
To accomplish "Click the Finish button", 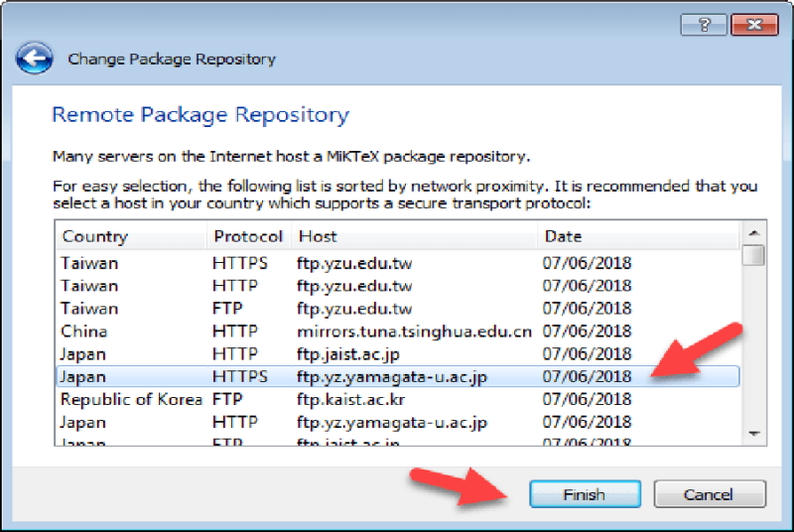I will click(585, 494).
